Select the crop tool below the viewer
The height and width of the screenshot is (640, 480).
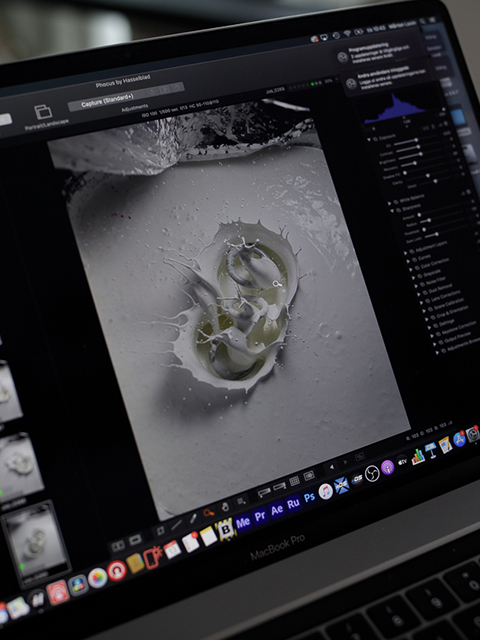[x=160, y=530]
